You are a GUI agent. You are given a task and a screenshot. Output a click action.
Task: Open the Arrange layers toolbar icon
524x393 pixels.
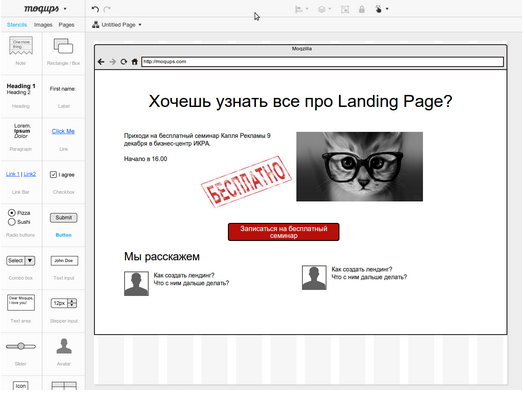tap(324, 9)
